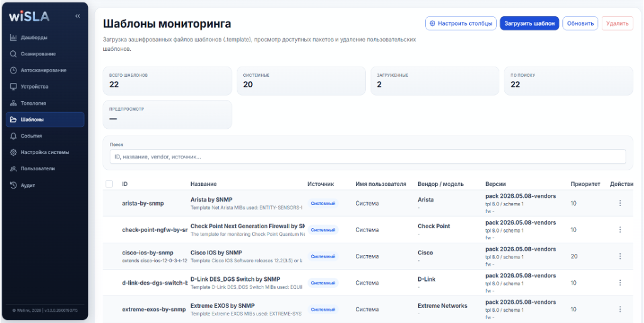Select the extreme-exos-by-snmp ID cell
The width and height of the screenshot is (644, 323).
click(154, 309)
